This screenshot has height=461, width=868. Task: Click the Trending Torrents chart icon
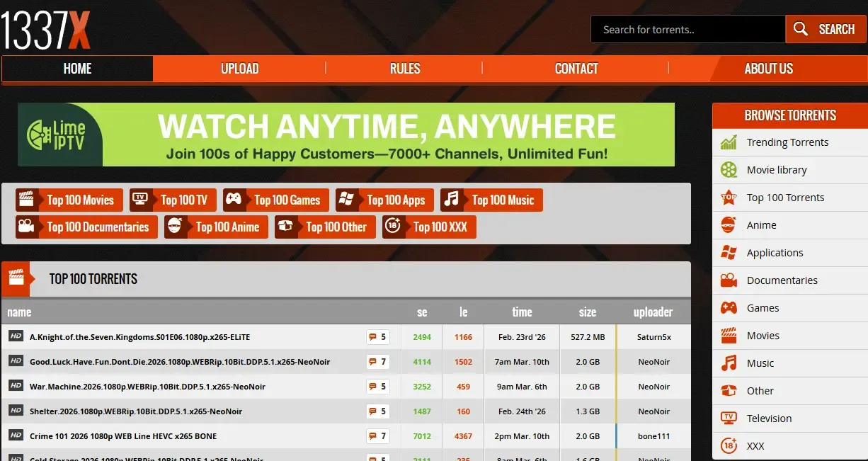729,142
